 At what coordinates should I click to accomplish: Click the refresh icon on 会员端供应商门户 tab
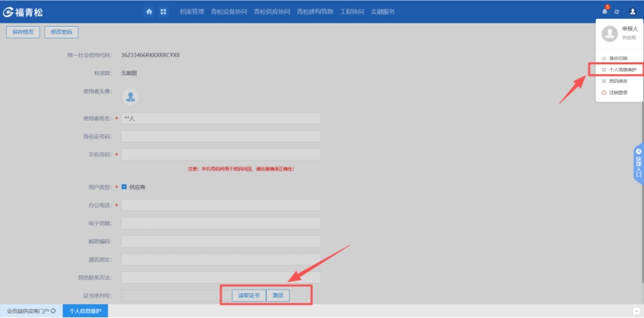53,311
